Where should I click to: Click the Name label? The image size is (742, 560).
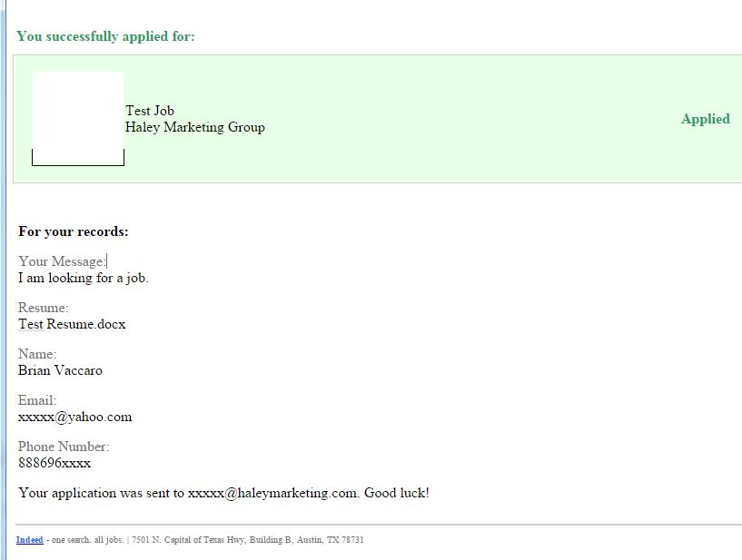[x=37, y=354]
